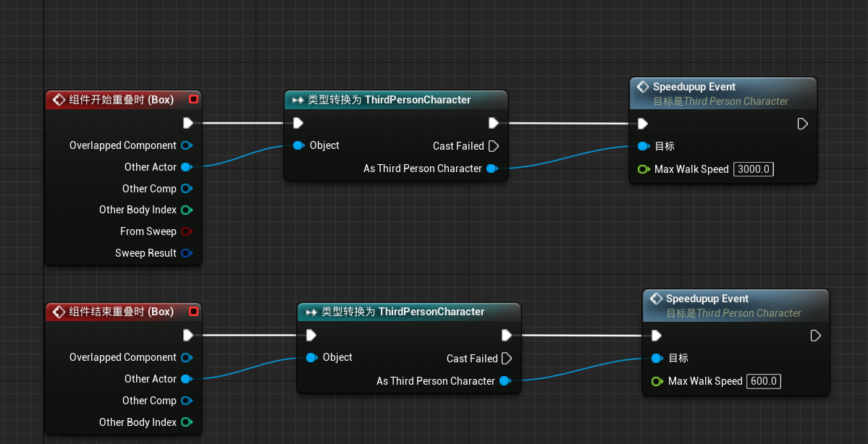868x444 pixels.
Task: Click the exec input pin on lower cast node
Action: point(311,335)
